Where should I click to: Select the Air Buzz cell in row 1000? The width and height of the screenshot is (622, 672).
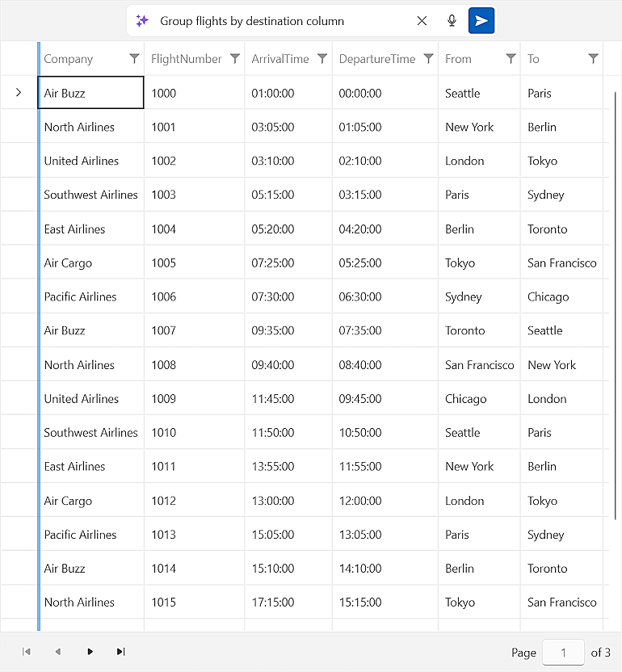pos(91,93)
